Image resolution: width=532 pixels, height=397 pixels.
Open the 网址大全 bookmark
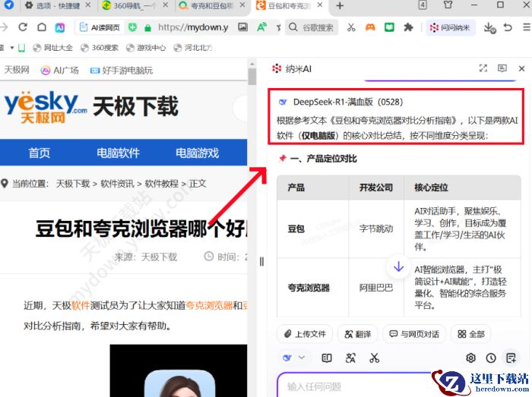pos(53,48)
